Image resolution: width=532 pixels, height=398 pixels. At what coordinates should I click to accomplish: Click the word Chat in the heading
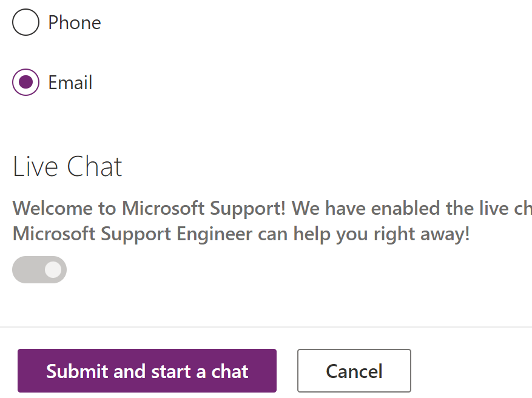pos(94,167)
